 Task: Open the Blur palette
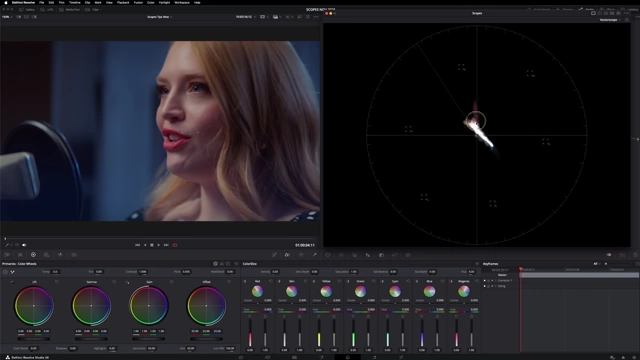pos(368,255)
